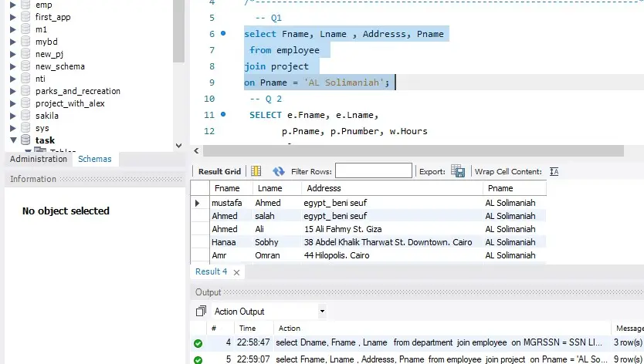
Task: Expand the mybd schema arrow
Action: pos(13,42)
